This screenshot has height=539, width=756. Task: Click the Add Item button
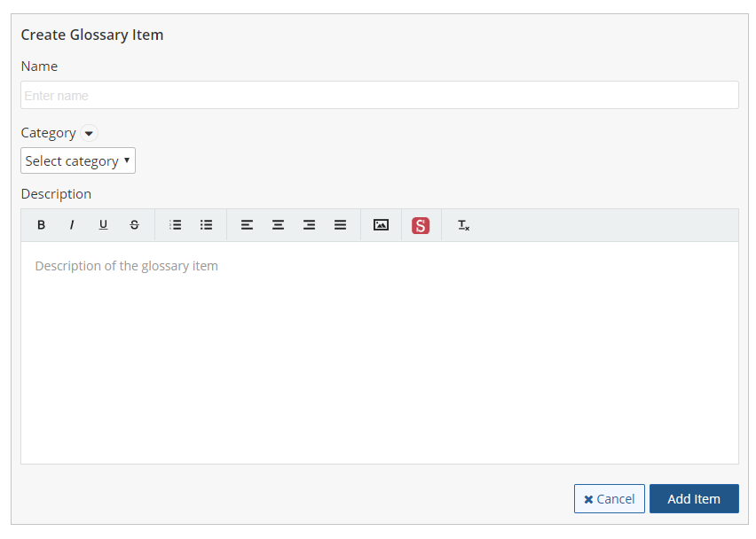pyautogui.click(x=694, y=498)
